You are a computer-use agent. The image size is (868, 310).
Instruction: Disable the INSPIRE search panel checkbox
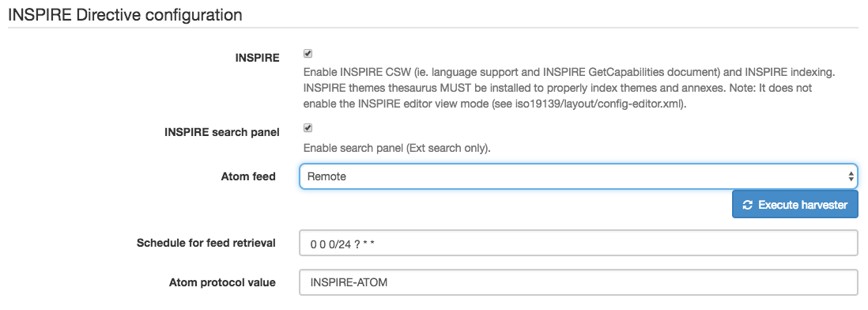pos(308,128)
